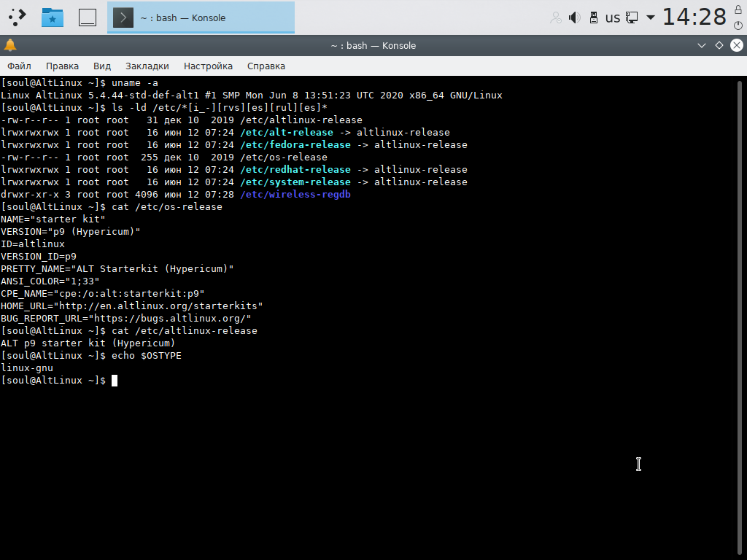747x560 pixels.
Task: Click the 'linux-gnu' output line
Action: coord(27,367)
